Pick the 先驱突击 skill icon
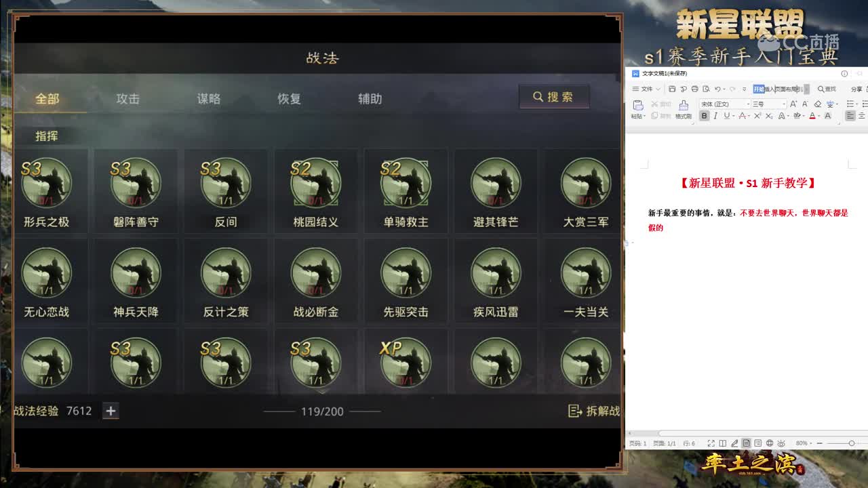868x488 pixels. [x=406, y=273]
